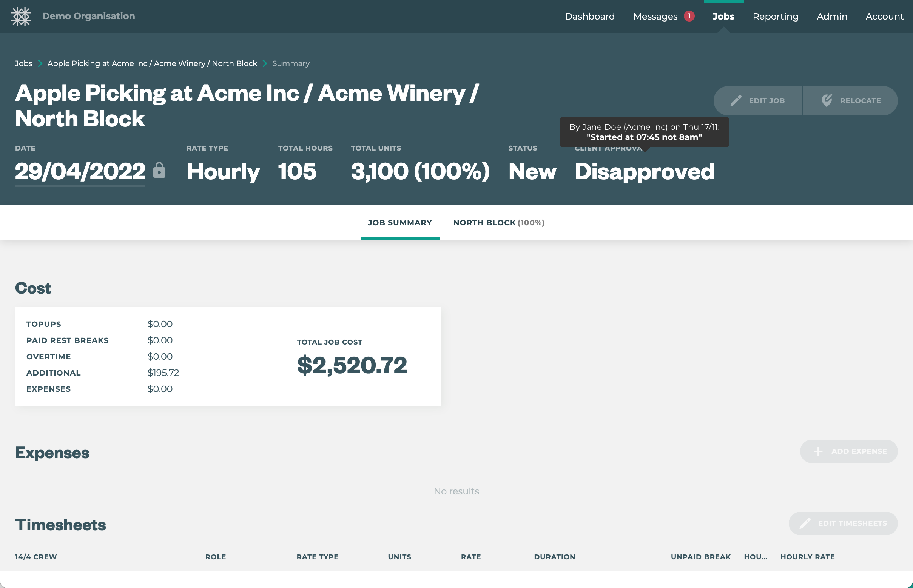The image size is (913, 588).
Task: Click the Jobs breadcrumb link
Action: pyautogui.click(x=23, y=63)
